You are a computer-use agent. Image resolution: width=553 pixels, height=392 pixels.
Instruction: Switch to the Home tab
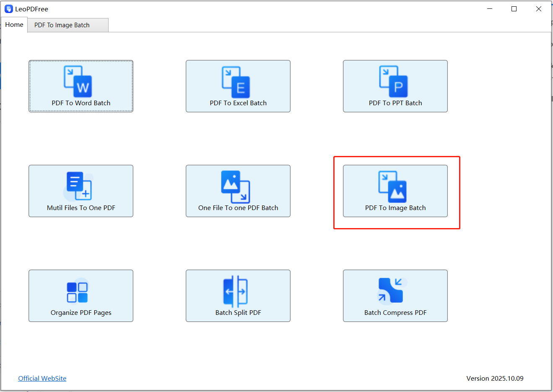pos(14,25)
